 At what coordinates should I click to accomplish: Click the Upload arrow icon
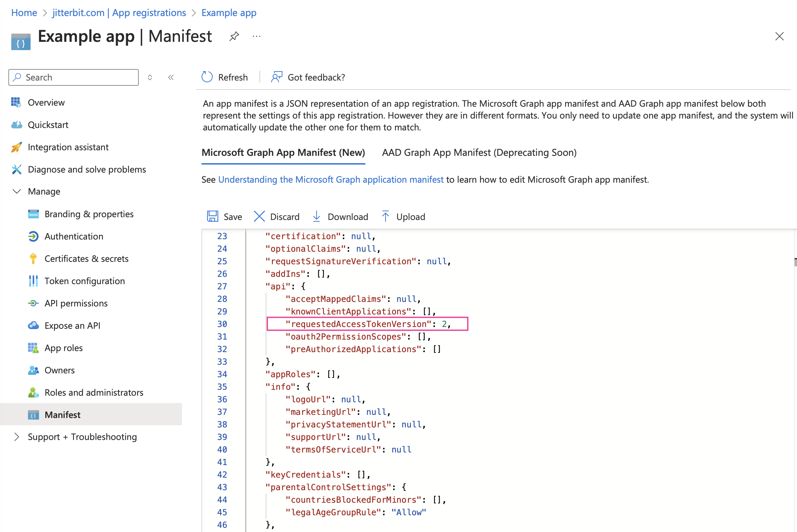(386, 216)
